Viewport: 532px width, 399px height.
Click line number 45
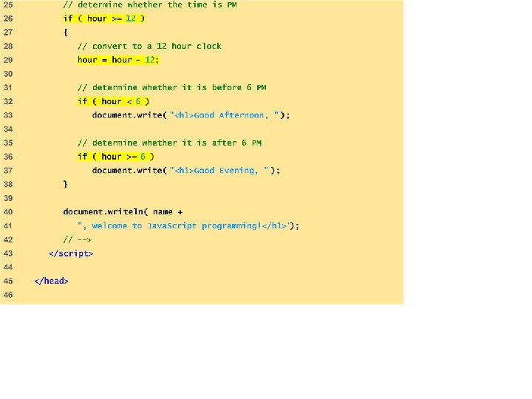8,281
